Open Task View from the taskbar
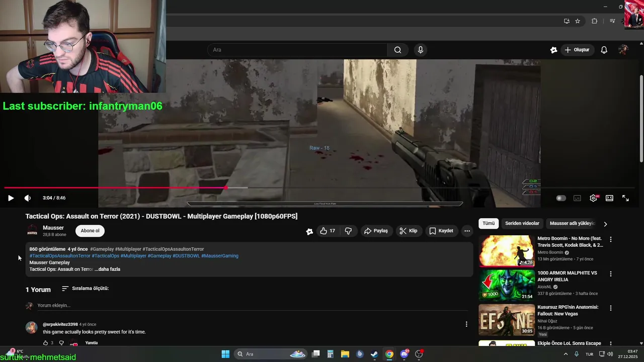The image size is (644, 362). [316, 354]
